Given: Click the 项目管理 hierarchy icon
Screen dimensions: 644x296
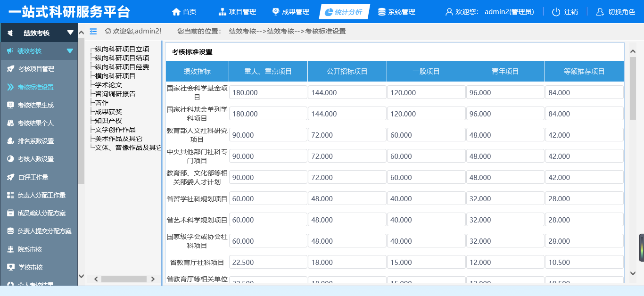Looking at the screenshot, I should coord(223,12).
